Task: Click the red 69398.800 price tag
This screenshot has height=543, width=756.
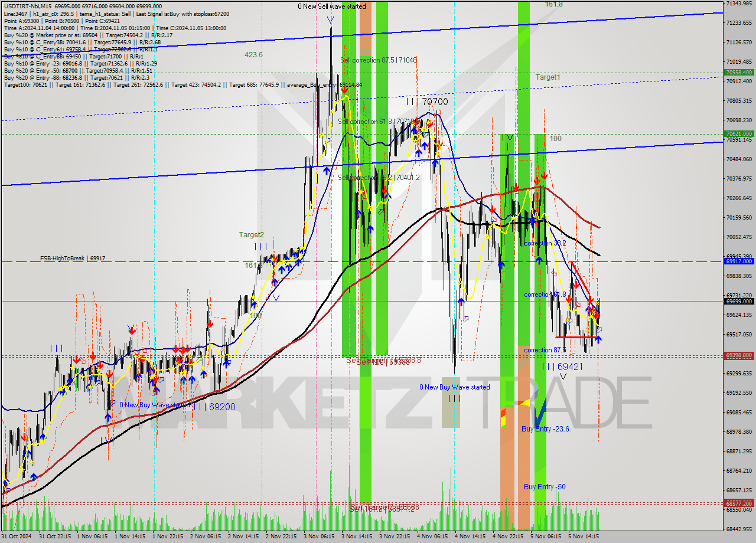Action: coord(739,355)
